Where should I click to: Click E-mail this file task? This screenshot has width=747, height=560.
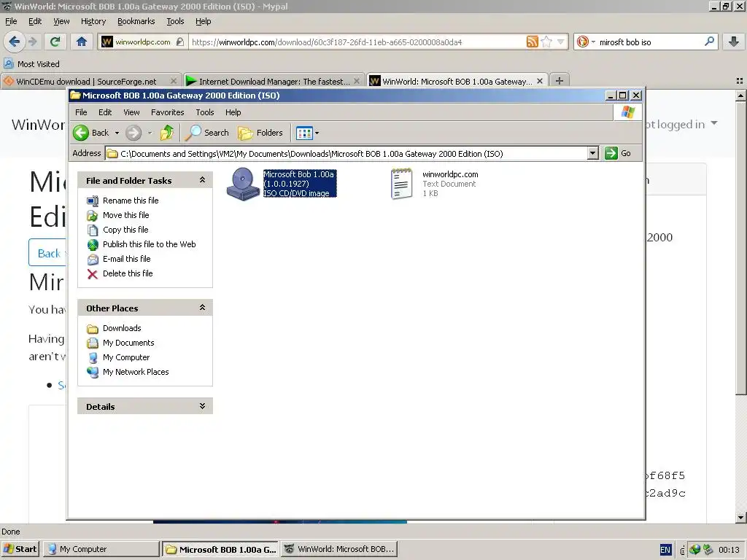pos(127,259)
